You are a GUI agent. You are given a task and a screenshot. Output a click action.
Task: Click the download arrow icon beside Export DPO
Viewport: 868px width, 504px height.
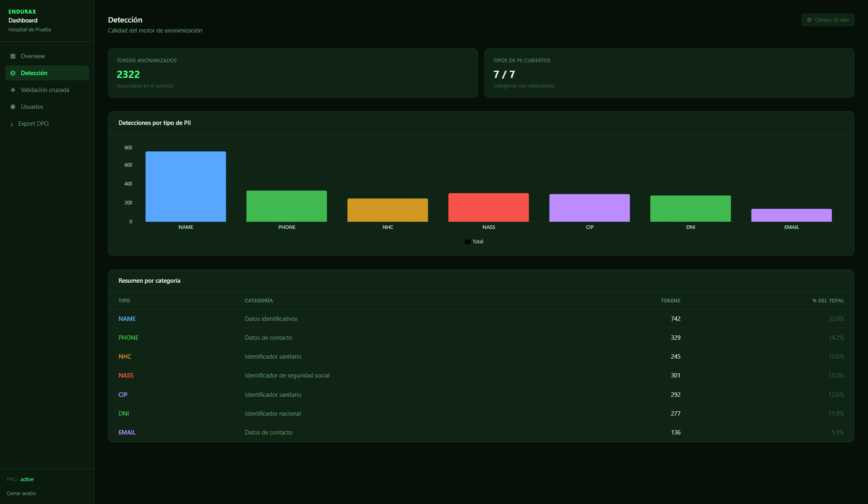(x=12, y=123)
